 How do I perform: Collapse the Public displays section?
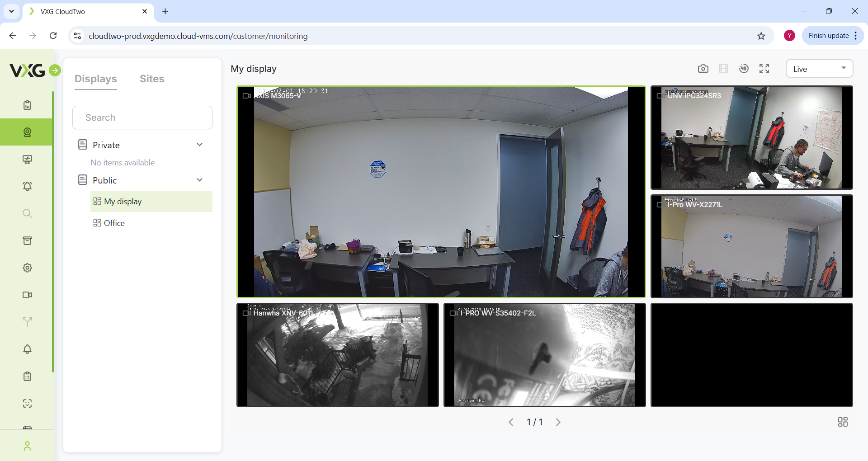199,180
